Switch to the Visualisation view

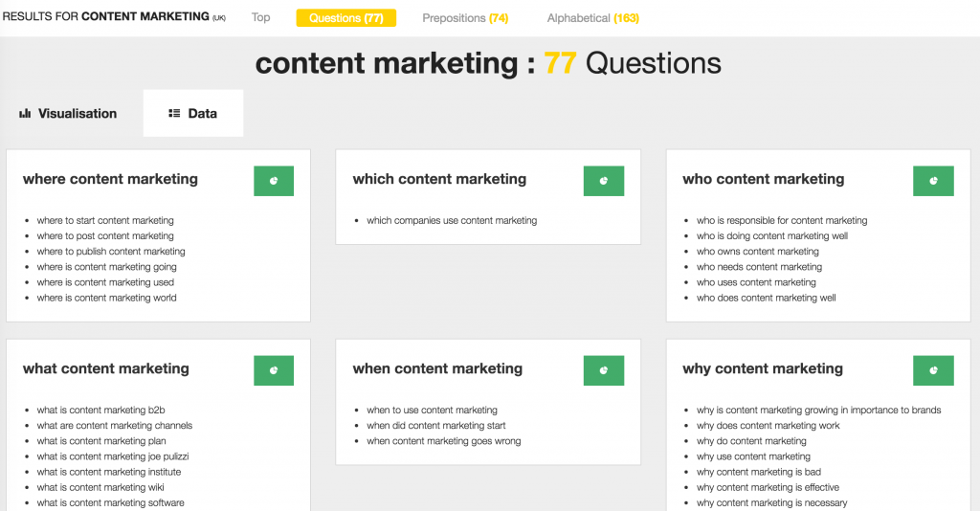68,113
